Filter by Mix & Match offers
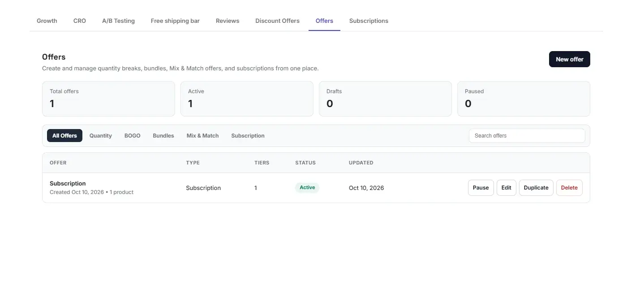The height and width of the screenshot is (302, 644). click(x=203, y=136)
